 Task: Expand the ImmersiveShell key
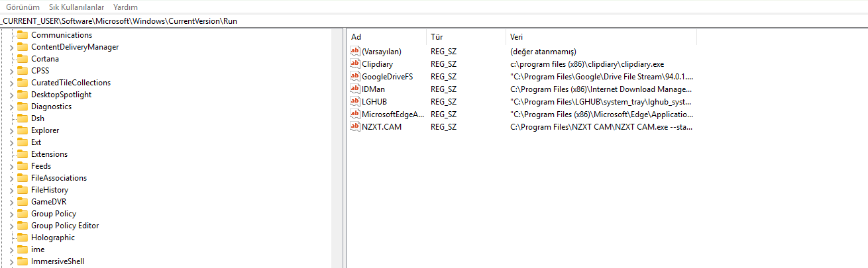(11, 261)
